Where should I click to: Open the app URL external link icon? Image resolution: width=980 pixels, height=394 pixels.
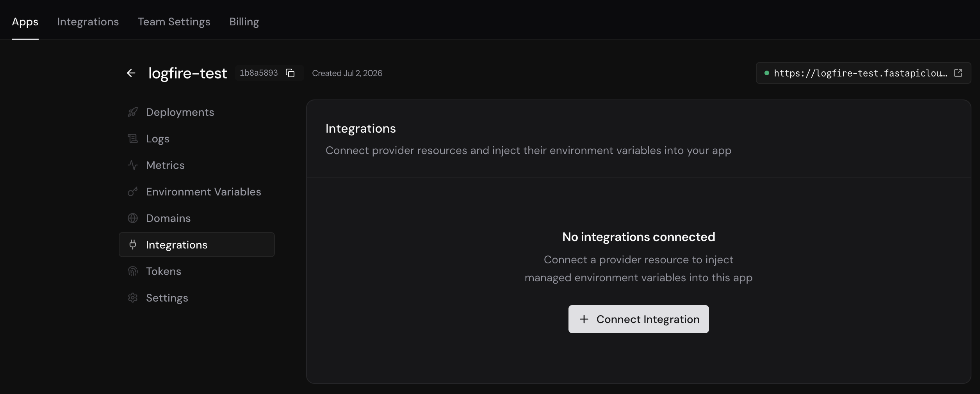958,73
